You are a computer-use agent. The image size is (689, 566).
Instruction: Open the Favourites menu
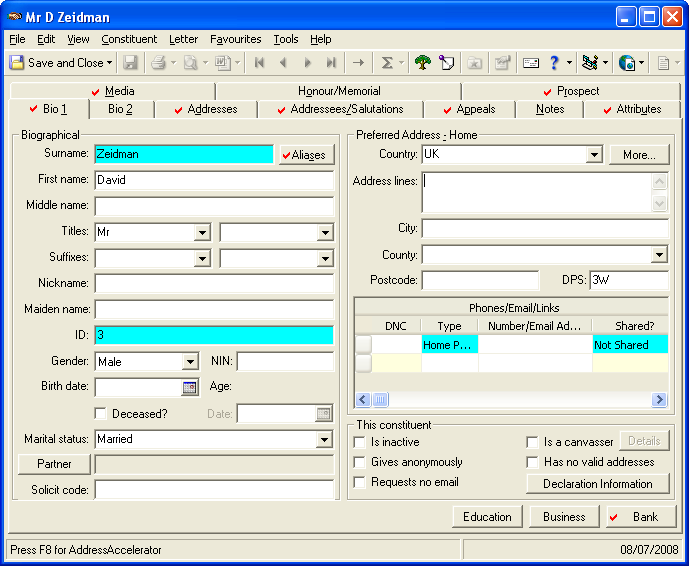coord(236,39)
